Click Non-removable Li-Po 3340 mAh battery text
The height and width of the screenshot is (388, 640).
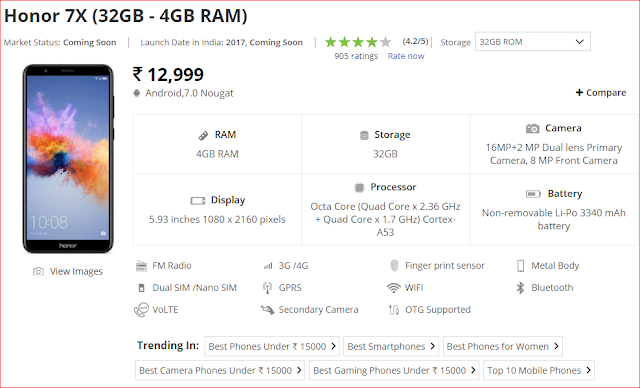553,219
